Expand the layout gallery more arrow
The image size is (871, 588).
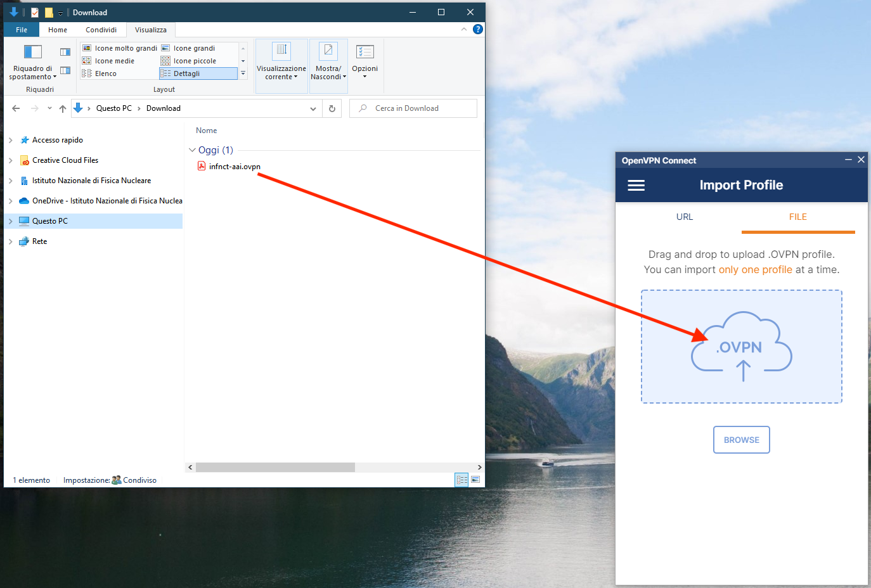(243, 73)
